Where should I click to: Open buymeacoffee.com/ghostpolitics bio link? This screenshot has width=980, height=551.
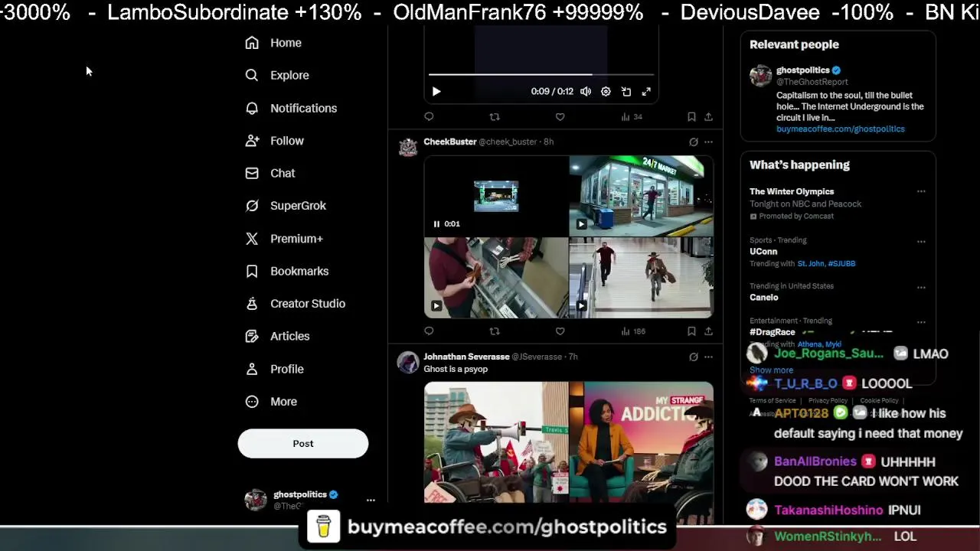coord(841,129)
